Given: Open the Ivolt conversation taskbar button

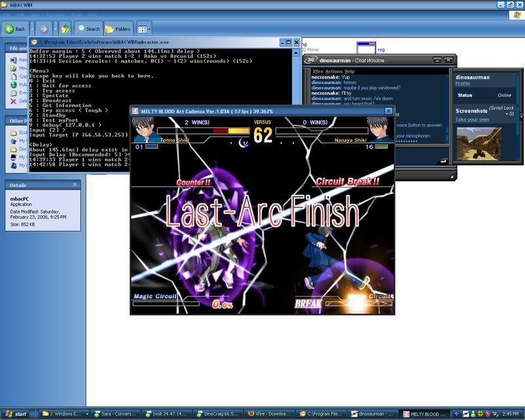Looking at the screenshot, I should 167,414.
